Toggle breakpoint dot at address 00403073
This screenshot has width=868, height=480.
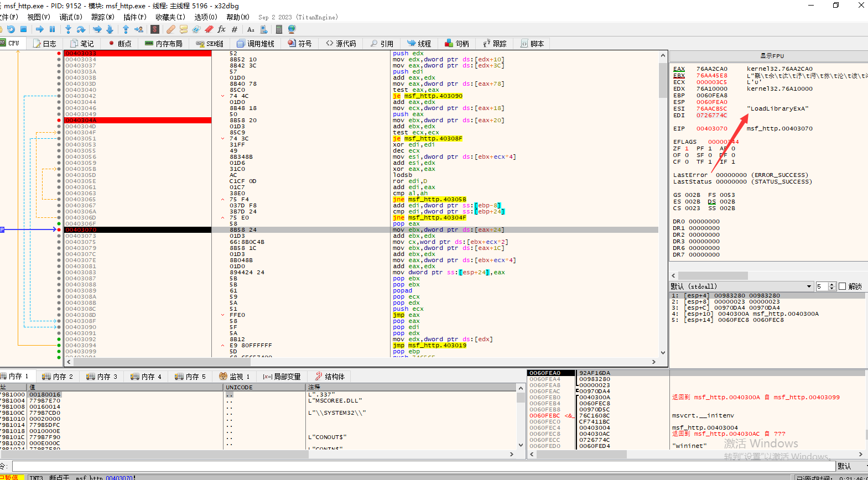click(59, 236)
